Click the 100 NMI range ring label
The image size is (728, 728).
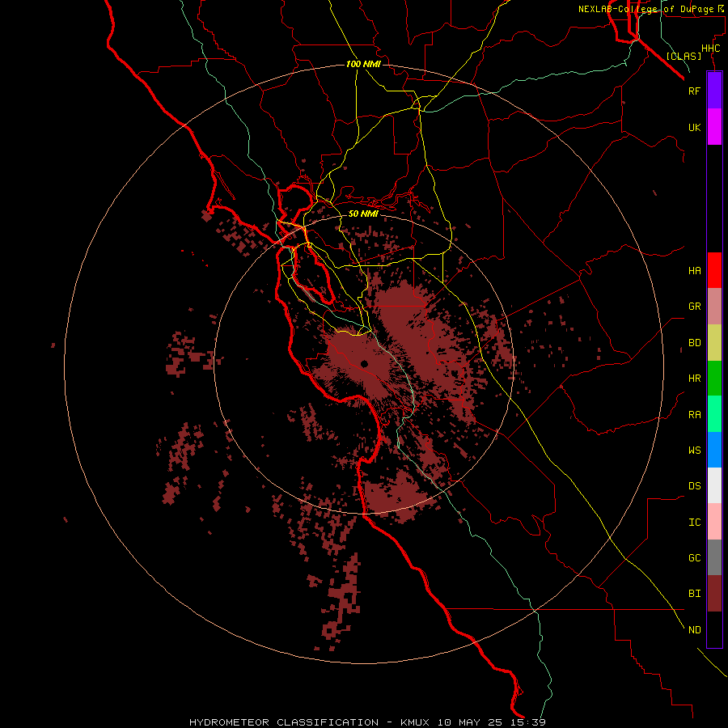[x=363, y=64]
